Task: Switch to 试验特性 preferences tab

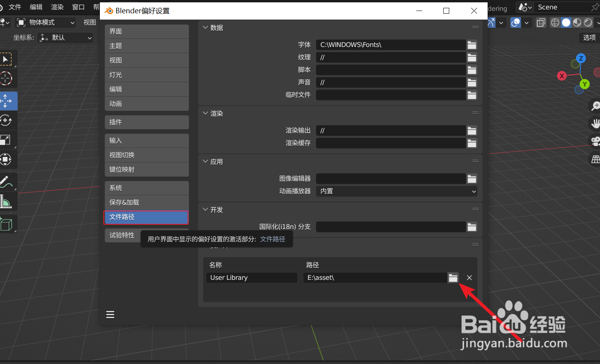Action: coord(123,236)
